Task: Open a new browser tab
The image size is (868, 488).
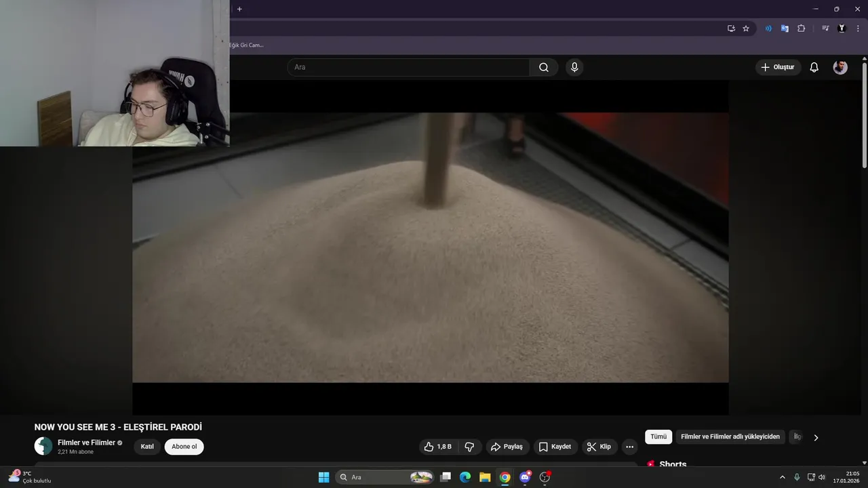Action: [239, 9]
